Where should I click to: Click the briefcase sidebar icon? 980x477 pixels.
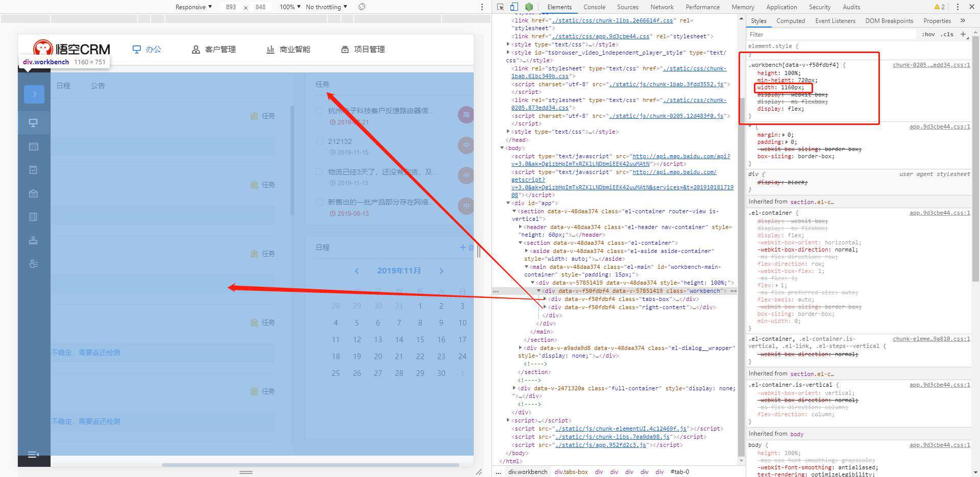coord(33,193)
